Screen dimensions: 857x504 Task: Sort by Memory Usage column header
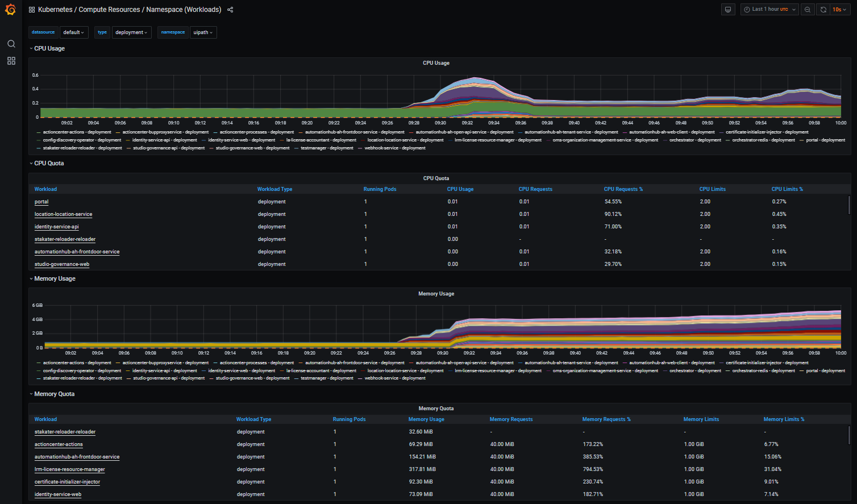point(426,419)
